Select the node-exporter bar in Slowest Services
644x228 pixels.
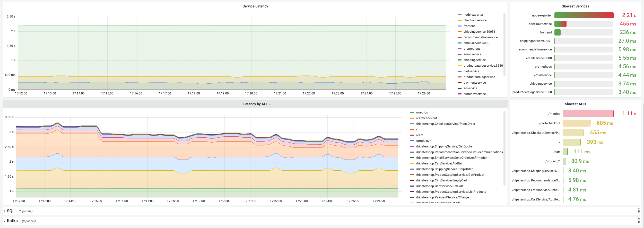584,15
